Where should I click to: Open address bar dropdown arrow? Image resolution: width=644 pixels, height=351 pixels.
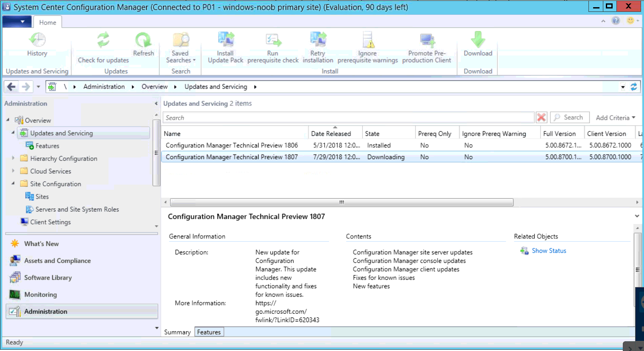coord(623,87)
